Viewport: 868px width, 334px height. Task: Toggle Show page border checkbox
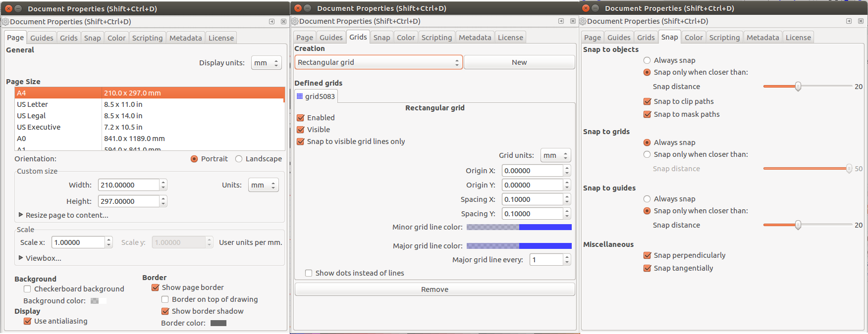(x=155, y=287)
